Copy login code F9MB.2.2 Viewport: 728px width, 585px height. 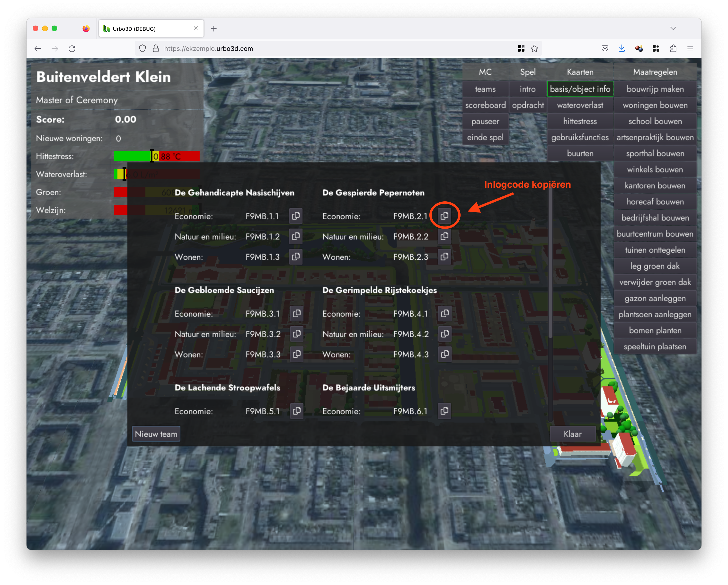(x=445, y=236)
